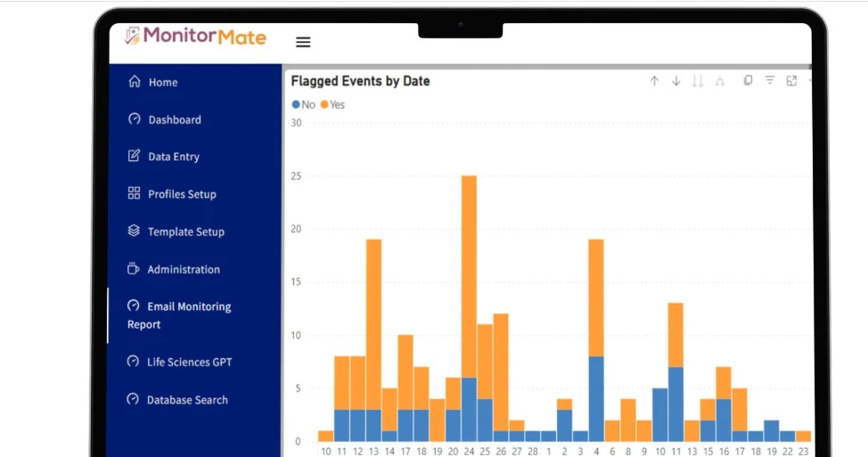Image resolution: width=868 pixels, height=457 pixels.
Task: Open the chart filter icon
Action: point(770,81)
